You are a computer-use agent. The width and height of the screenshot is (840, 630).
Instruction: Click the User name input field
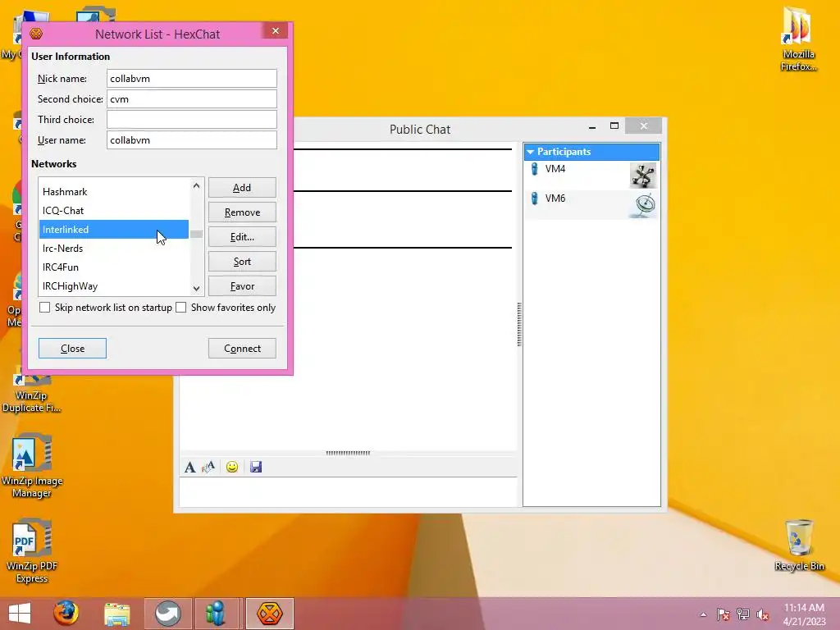click(192, 139)
